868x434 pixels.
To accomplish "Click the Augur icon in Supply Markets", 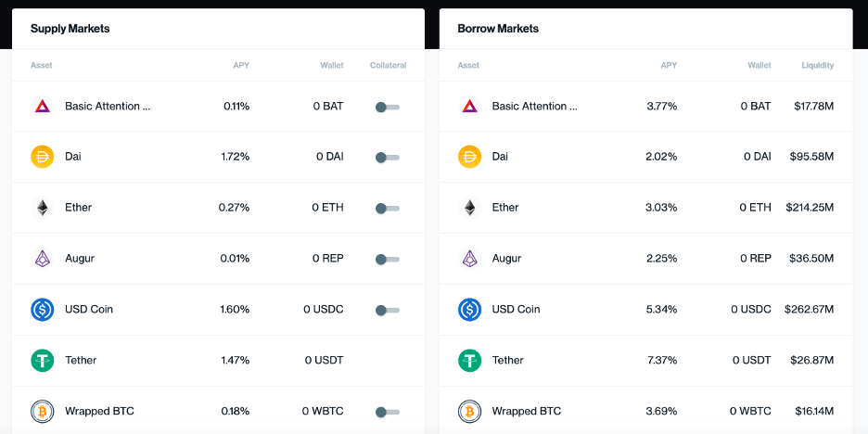I will pyautogui.click(x=42, y=259).
